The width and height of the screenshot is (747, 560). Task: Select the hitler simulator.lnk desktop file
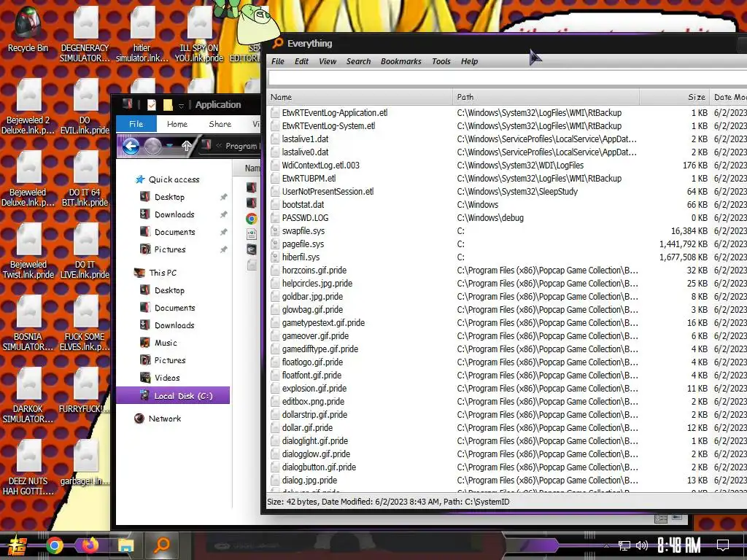[x=142, y=34]
